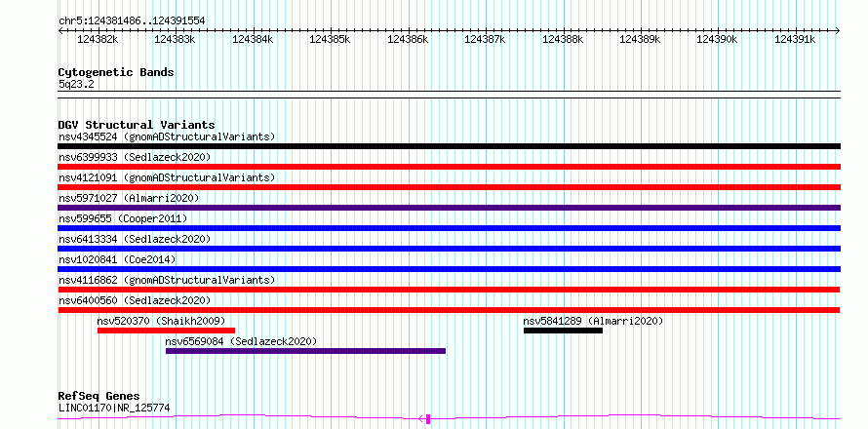This screenshot has height=429, width=868.
Task: Click the 124391k ruler tick label
Action: (795, 40)
